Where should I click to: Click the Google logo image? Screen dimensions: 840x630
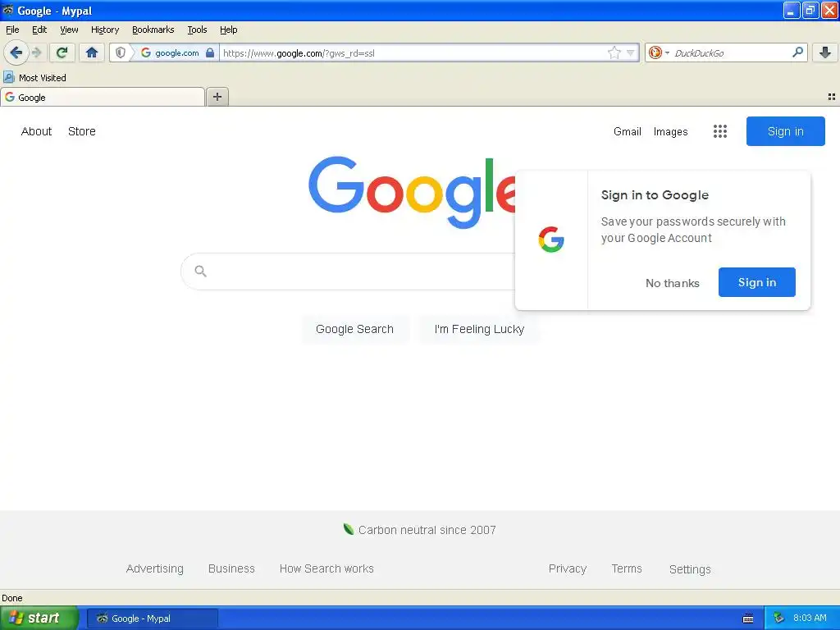[412, 192]
